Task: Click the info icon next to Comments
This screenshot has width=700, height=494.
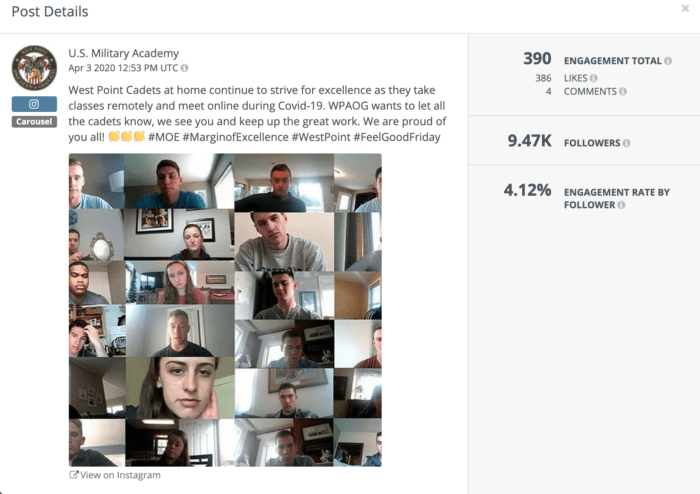Action: point(623,91)
